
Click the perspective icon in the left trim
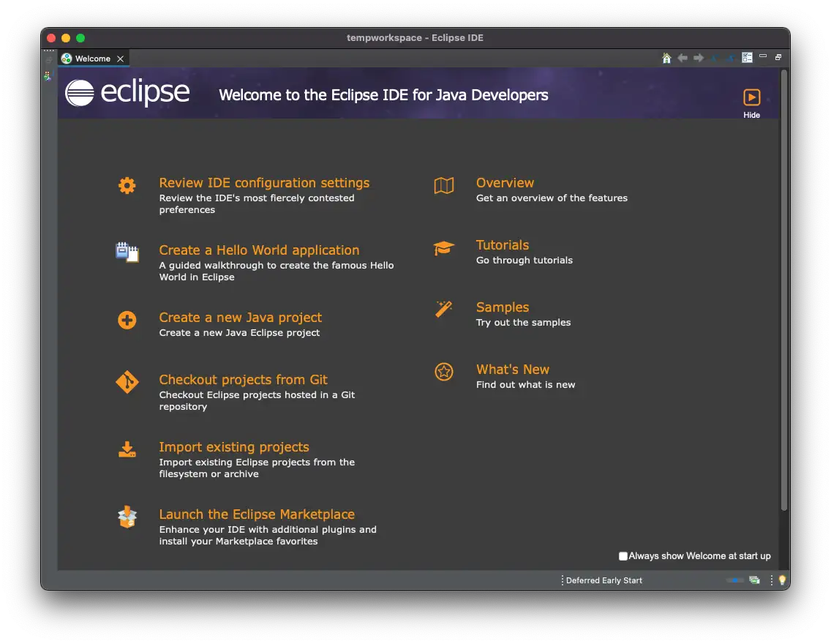[48, 76]
